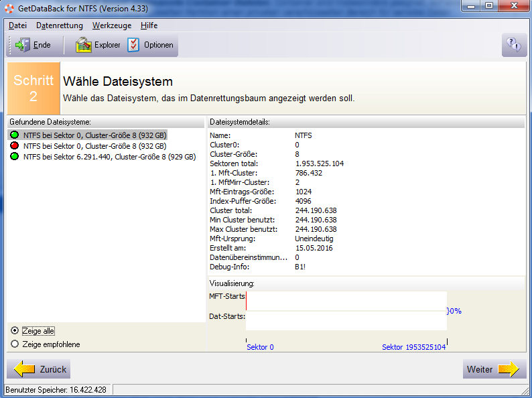Click the yellow right arrow on Weiter
Image resolution: width=532 pixels, height=398 pixels.
(509, 369)
